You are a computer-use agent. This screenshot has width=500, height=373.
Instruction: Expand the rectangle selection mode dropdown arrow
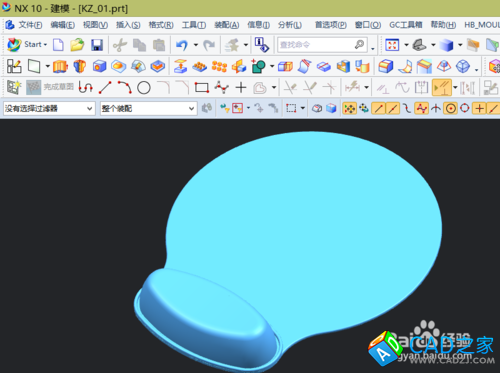pos(303,108)
